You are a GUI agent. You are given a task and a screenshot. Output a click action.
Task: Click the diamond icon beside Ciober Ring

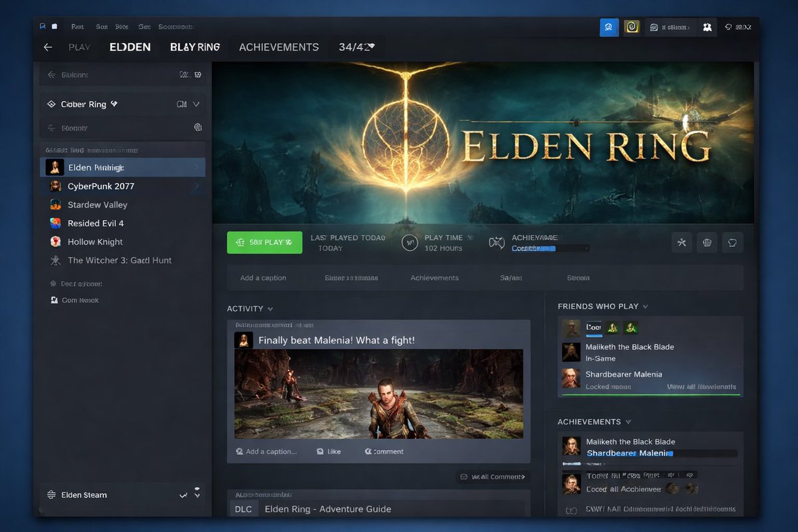pos(51,104)
